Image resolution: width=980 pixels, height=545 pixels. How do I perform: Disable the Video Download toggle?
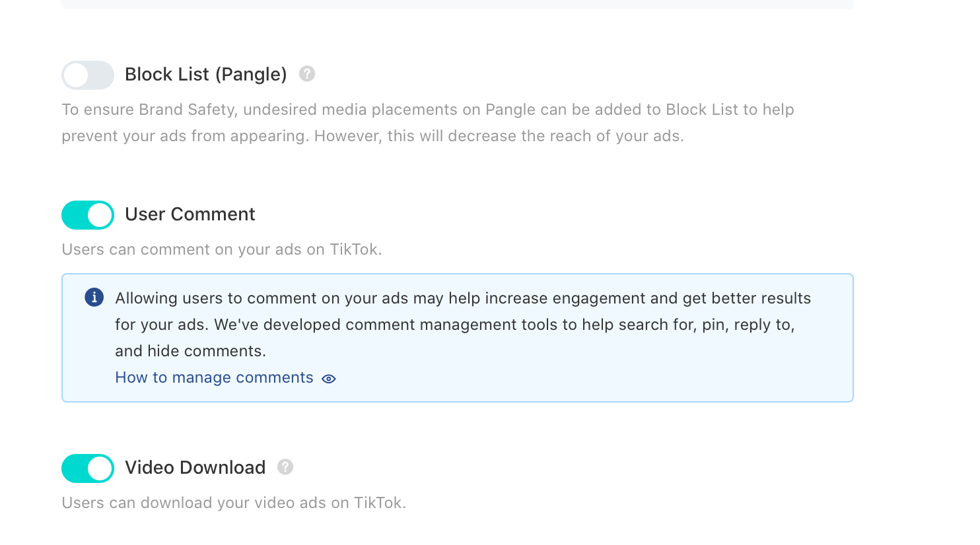(88, 468)
